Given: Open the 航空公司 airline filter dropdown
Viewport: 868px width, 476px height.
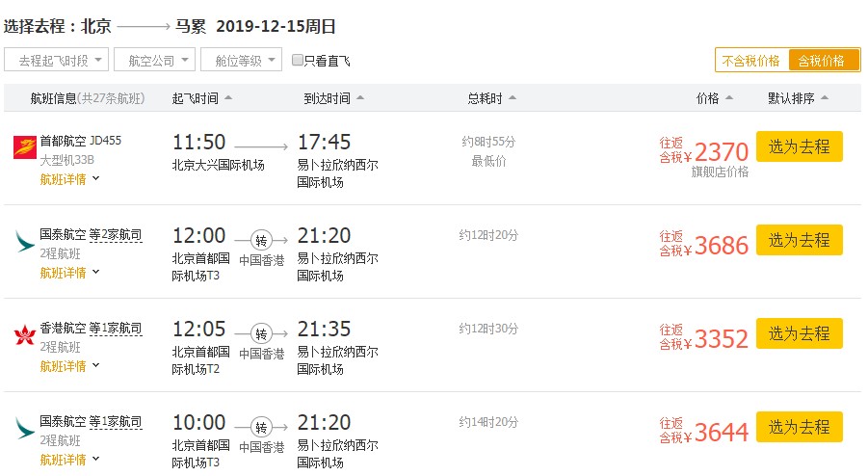Looking at the screenshot, I should coord(154,61).
